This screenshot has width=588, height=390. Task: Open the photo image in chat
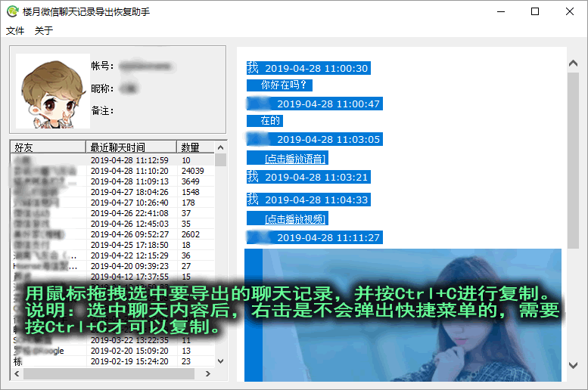[x=412, y=315]
